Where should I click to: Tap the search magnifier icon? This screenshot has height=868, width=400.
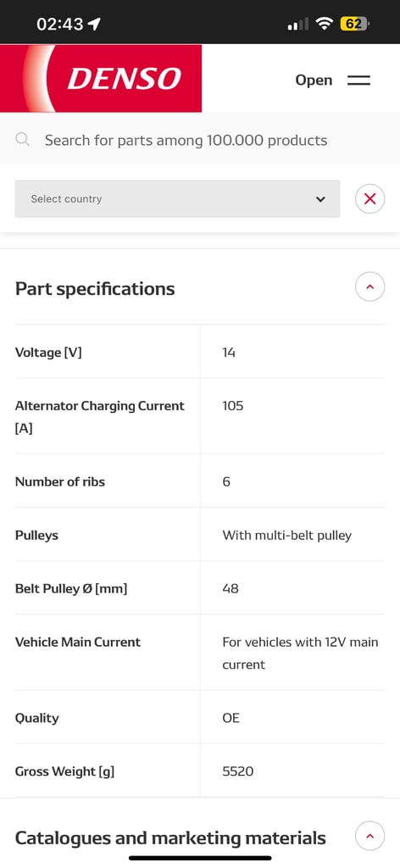pos(22,139)
